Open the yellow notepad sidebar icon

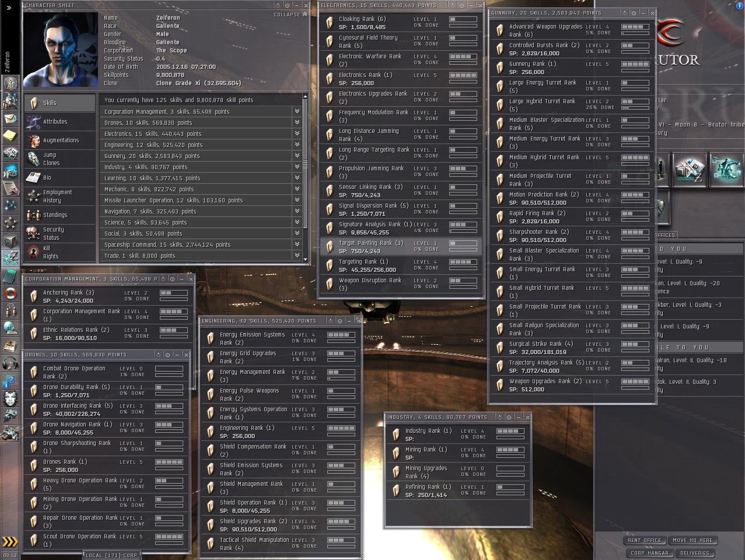(x=10, y=136)
